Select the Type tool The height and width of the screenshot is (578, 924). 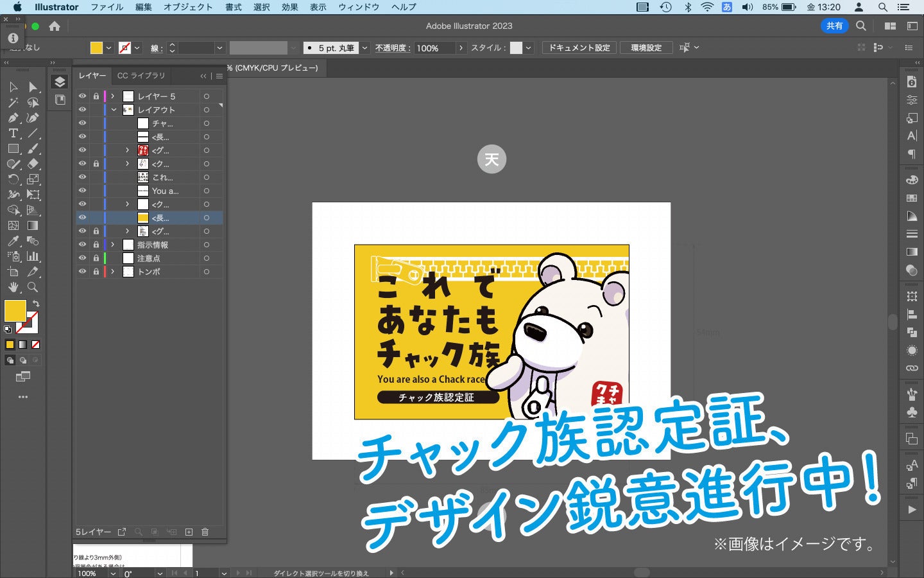pyautogui.click(x=13, y=134)
